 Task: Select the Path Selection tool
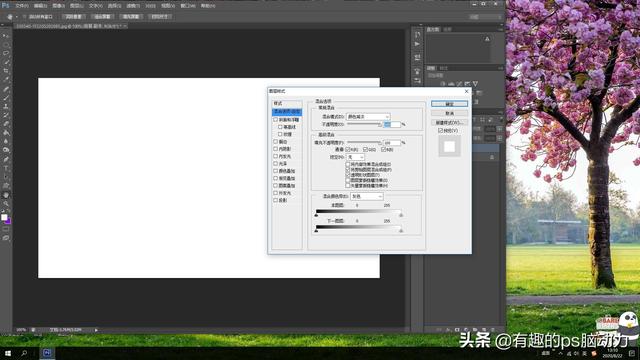[6, 177]
